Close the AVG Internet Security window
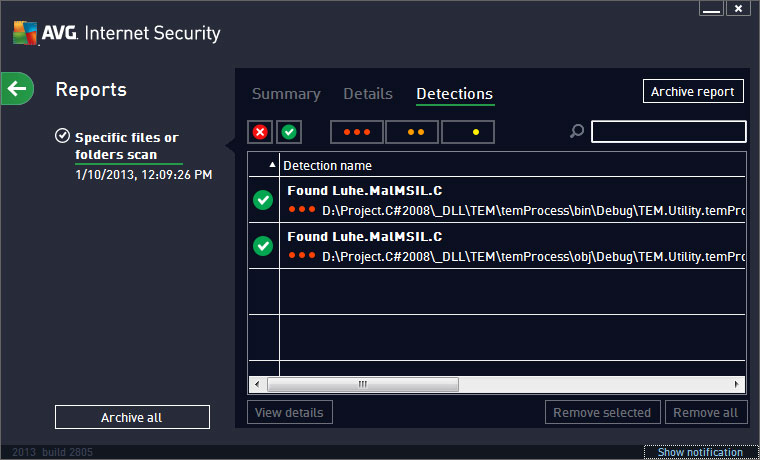The width and height of the screenshot is (760, 460). coord(738,9)
